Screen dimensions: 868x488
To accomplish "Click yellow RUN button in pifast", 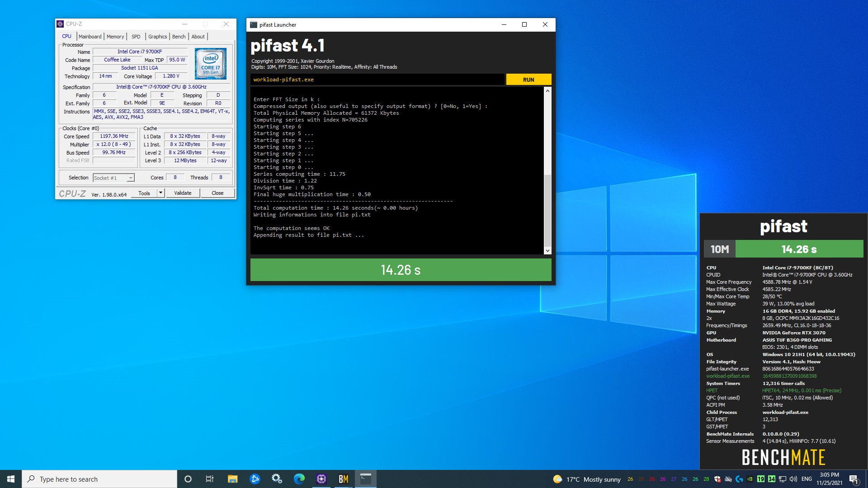I will coord(528,80).
